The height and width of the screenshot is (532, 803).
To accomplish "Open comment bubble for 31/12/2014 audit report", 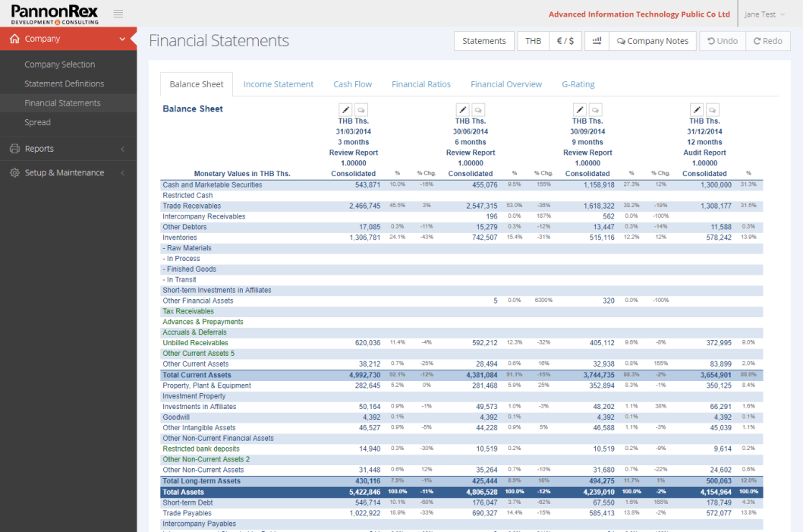I will point(712,109).
